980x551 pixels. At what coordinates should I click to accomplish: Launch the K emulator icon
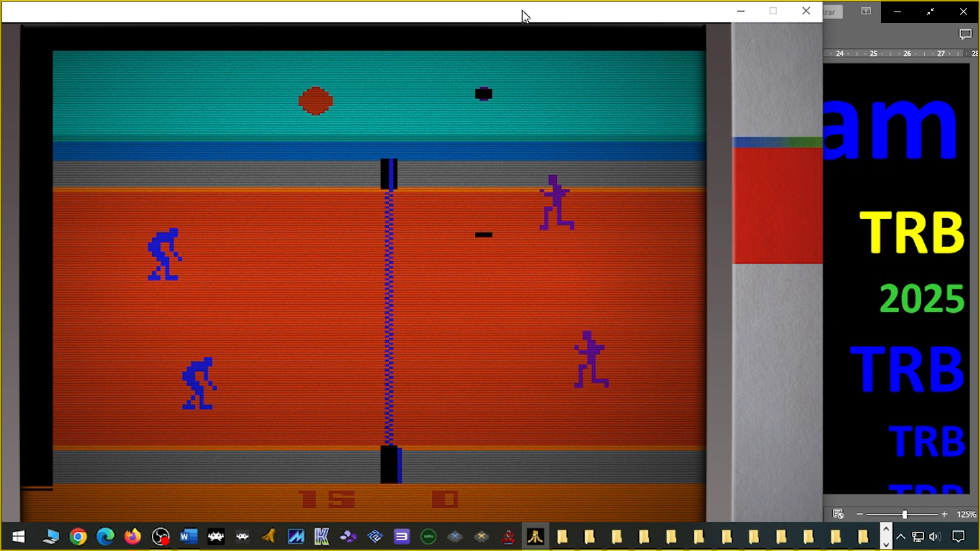point(322,537)
